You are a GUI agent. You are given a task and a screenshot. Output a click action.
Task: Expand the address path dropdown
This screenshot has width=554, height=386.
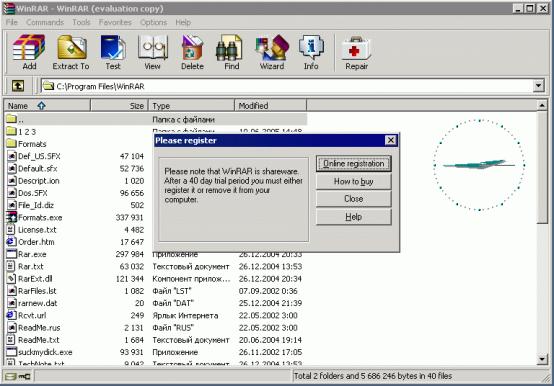538,86
